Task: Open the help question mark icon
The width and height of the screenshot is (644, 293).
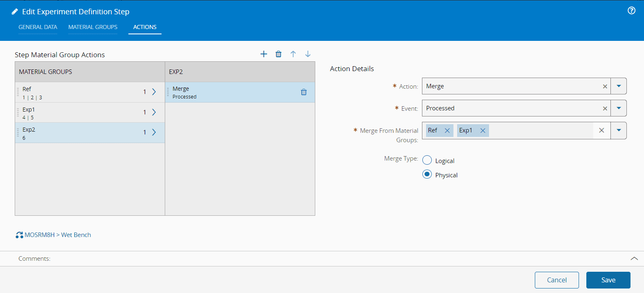Action: point(631,11)
